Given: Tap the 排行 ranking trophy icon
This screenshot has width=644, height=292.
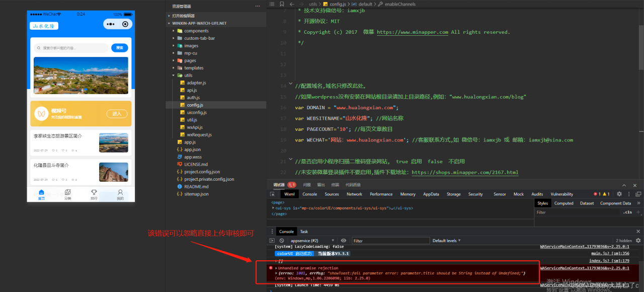Looking at the screenshot, I should pos(94,193).
